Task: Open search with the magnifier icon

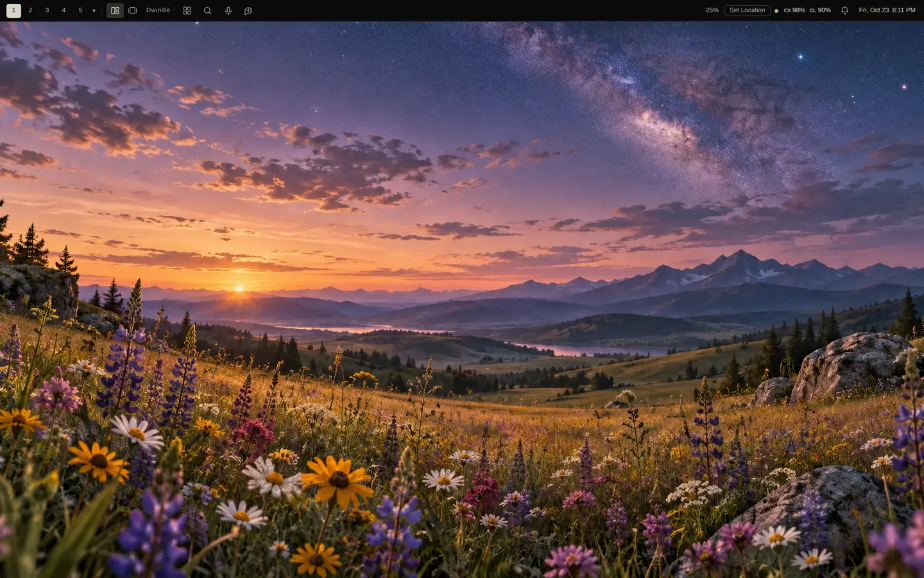Action: tap(207, 10)
